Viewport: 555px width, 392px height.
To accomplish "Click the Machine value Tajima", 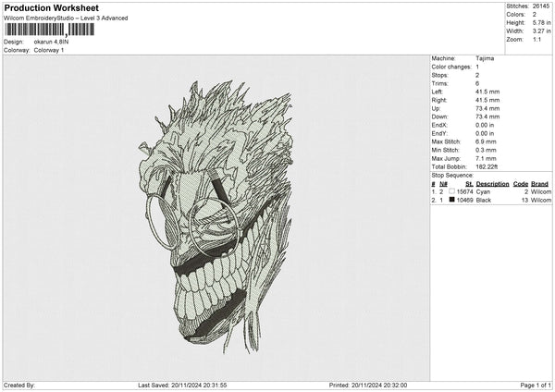I will point(485,57).
